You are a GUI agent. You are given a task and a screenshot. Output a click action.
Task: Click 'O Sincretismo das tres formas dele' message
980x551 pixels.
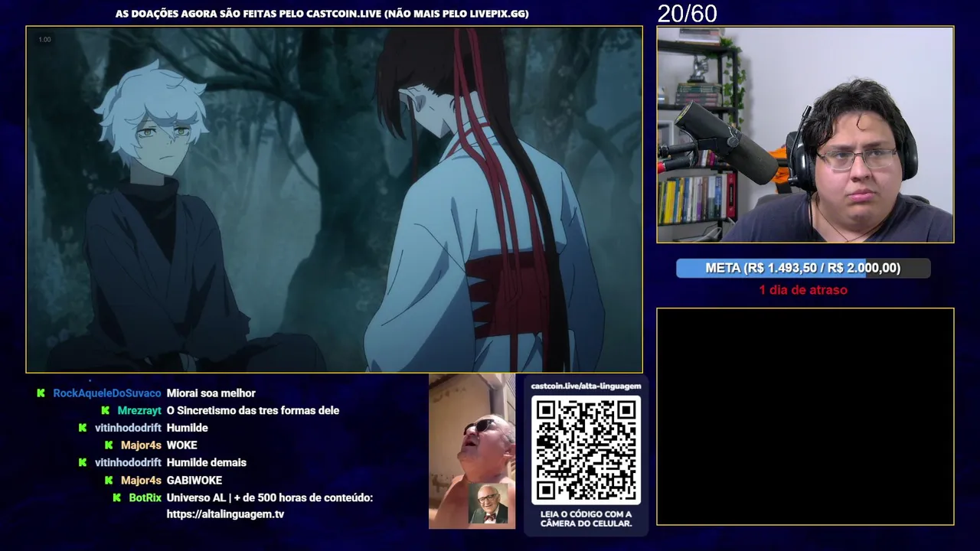[x=253, y=411]
